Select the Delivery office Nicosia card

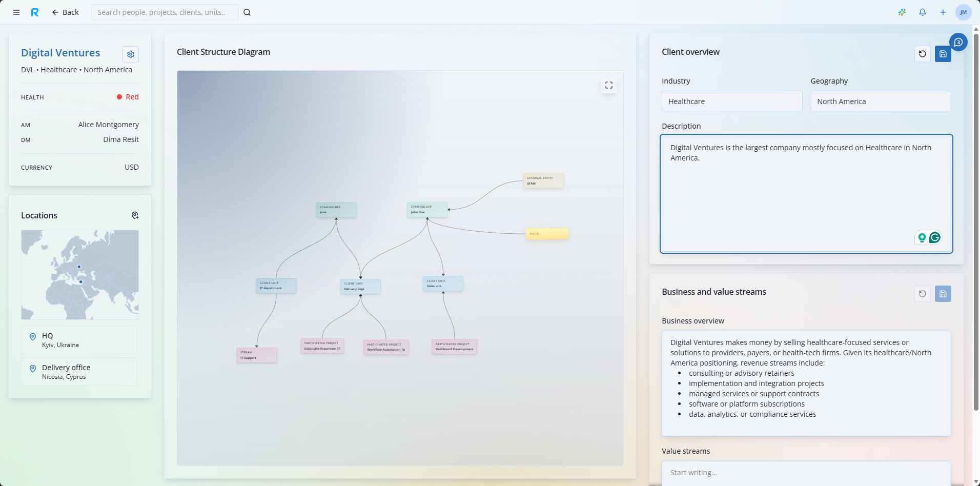click(x=79, y=371)
